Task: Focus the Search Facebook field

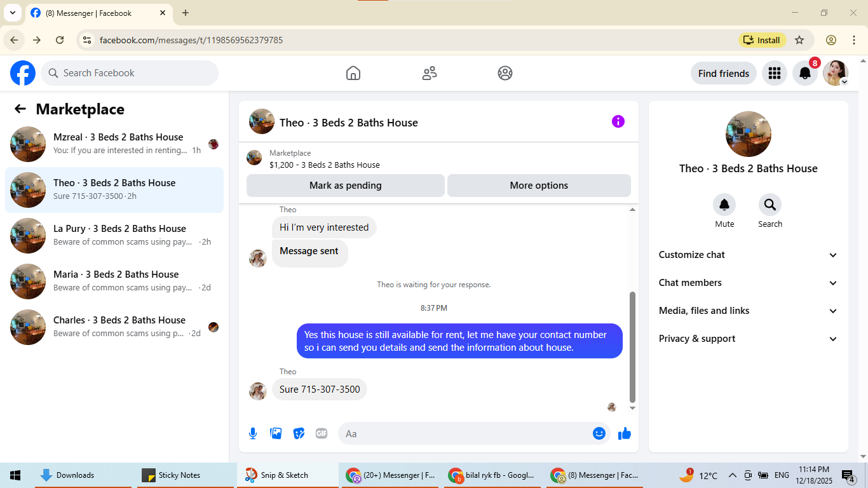Action: click(130, 73)
